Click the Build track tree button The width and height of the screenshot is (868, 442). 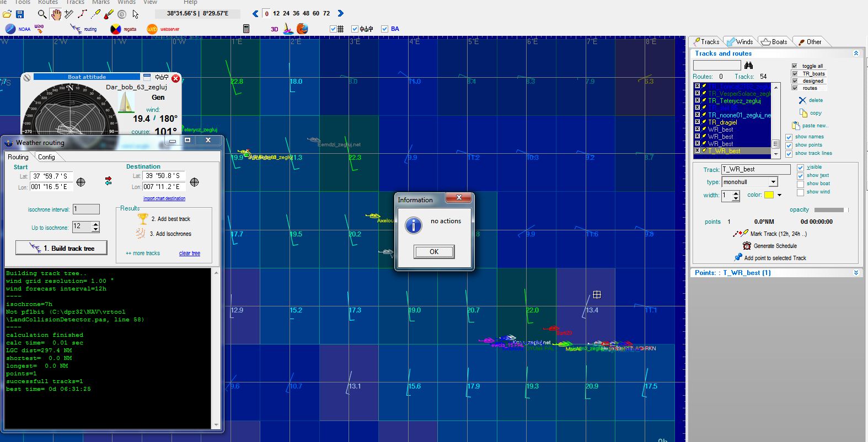(61, 248)
